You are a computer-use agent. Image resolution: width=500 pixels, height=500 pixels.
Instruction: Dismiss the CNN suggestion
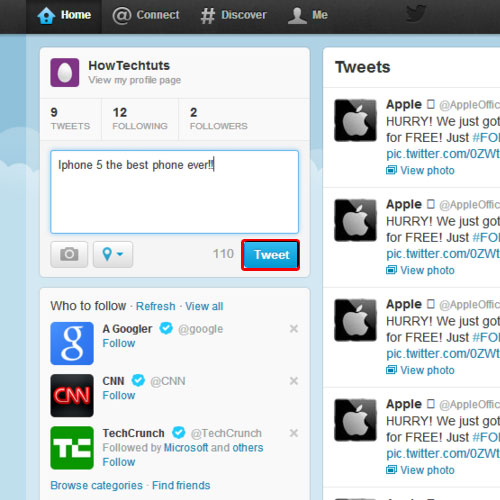[294, 381]
